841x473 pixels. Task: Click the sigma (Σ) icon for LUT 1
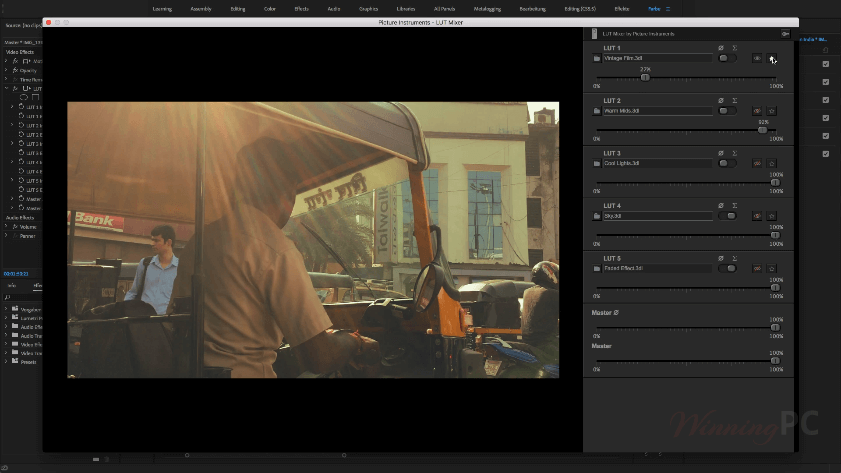coord(735,48)
